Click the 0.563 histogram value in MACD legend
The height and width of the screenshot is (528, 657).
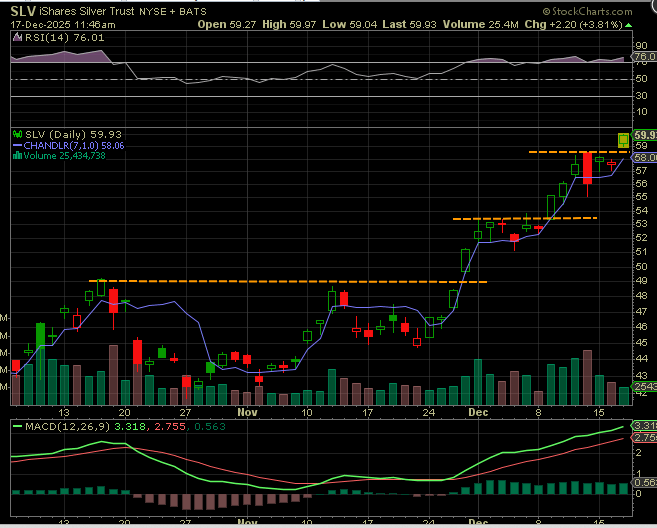pyautogui.click(x=210, y=427)
